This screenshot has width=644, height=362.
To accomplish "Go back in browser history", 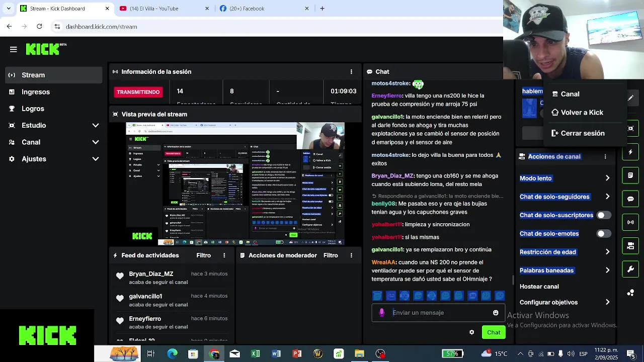I will coord(9,26).
